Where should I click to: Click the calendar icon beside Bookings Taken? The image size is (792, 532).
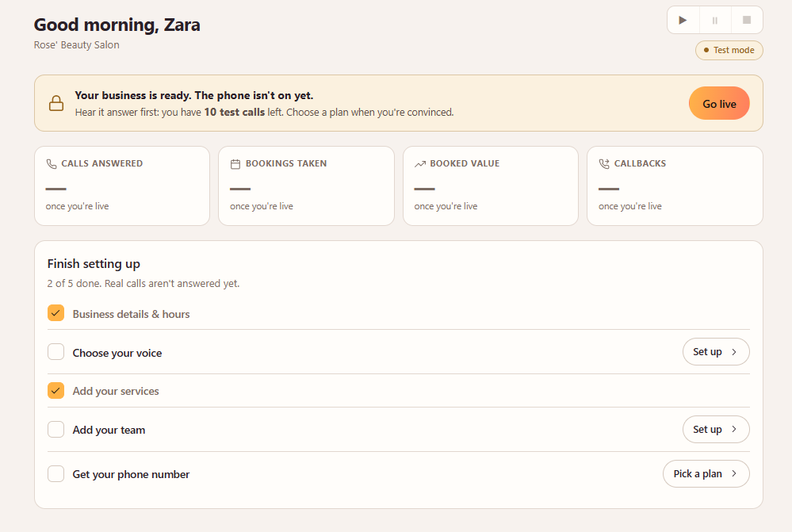tap(235, 163)
